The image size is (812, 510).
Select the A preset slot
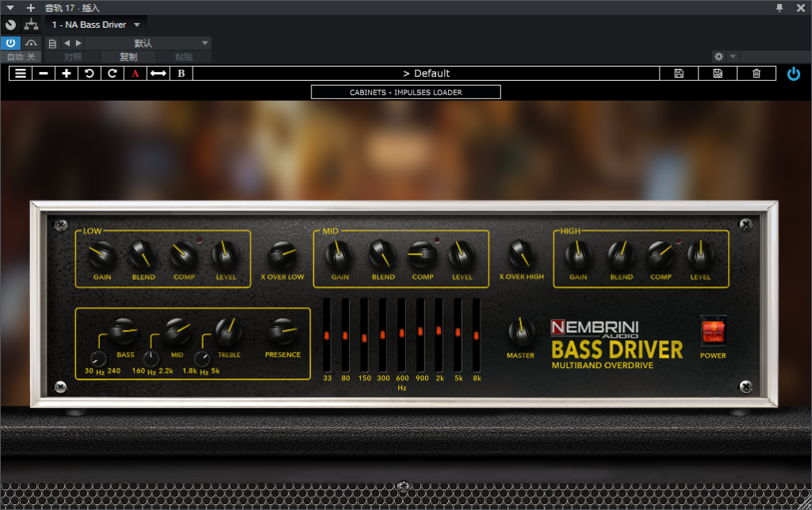click(135, 74)
